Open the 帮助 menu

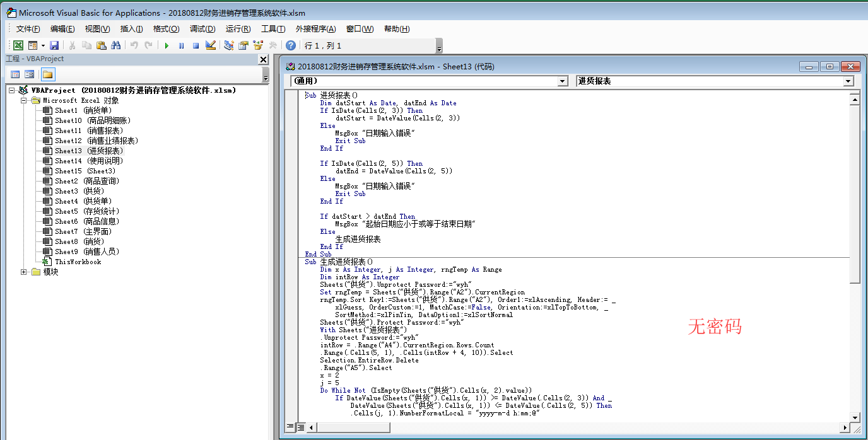(x=396, y=29)
